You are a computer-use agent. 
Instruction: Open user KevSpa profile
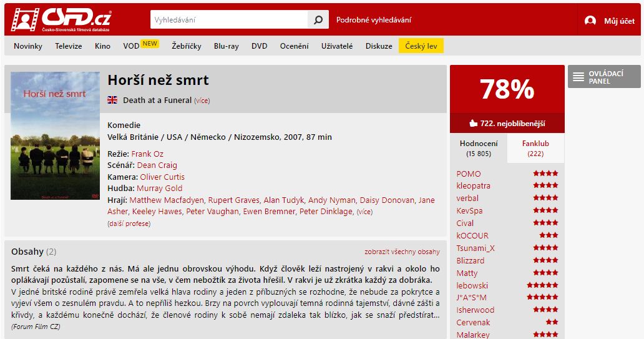click(x=469, y=211)
